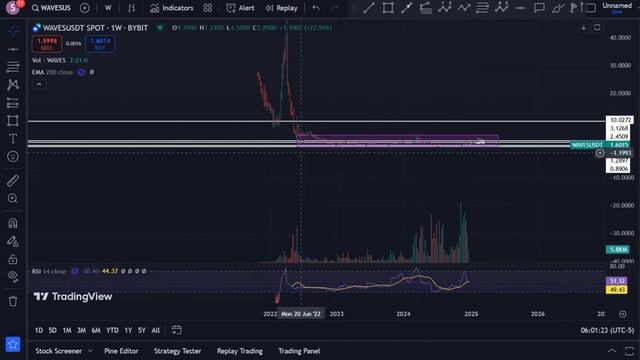Open the Replay Trading tab
The height and width of the screenshot is (360, 640).
(240, 351)
